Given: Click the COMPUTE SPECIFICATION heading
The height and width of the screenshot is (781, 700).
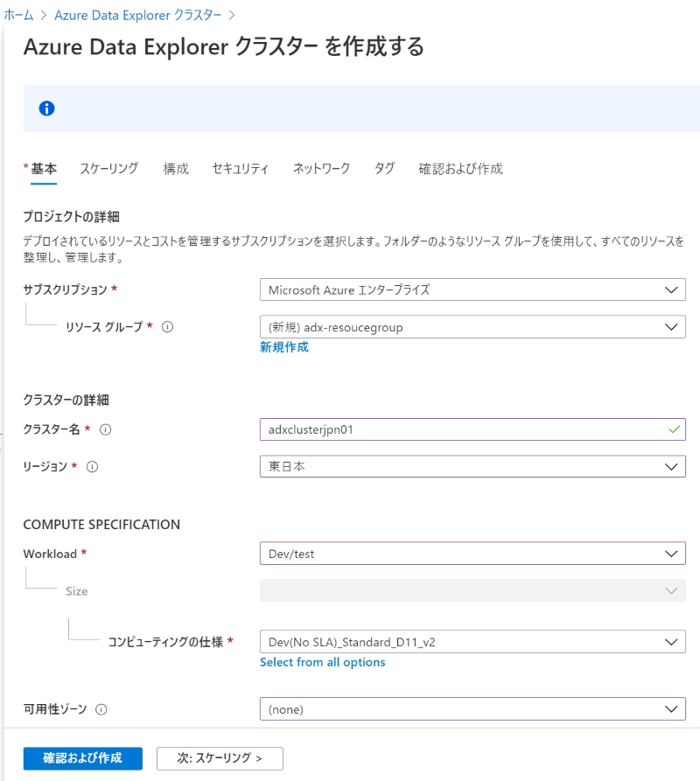Looking at the screenshot, I should 101,525.
